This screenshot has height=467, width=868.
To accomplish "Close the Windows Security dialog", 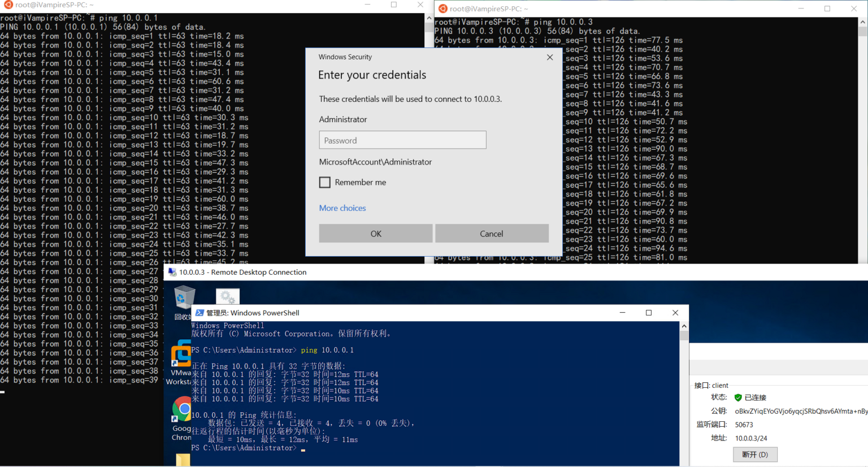I will (550, 57).
